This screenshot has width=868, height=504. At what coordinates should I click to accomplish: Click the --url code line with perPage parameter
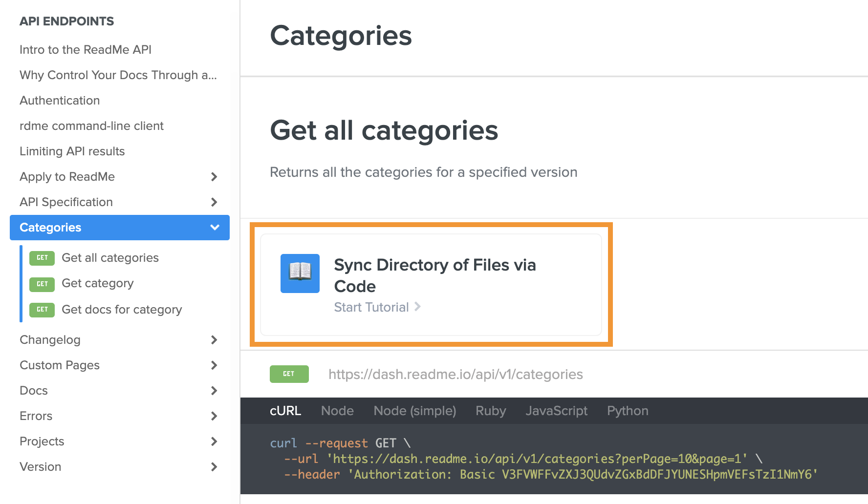[x=523, y=459]
